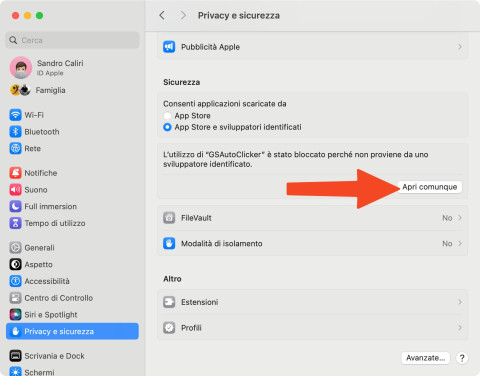Click the Altro section heading

click(172, 279)
